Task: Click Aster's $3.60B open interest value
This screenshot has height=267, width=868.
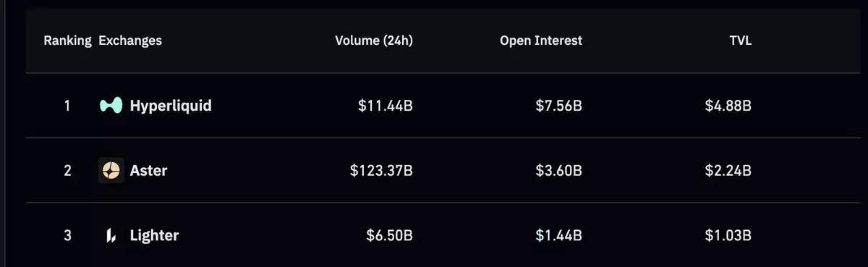Action: pyautogui.click(x=559, y=171)
